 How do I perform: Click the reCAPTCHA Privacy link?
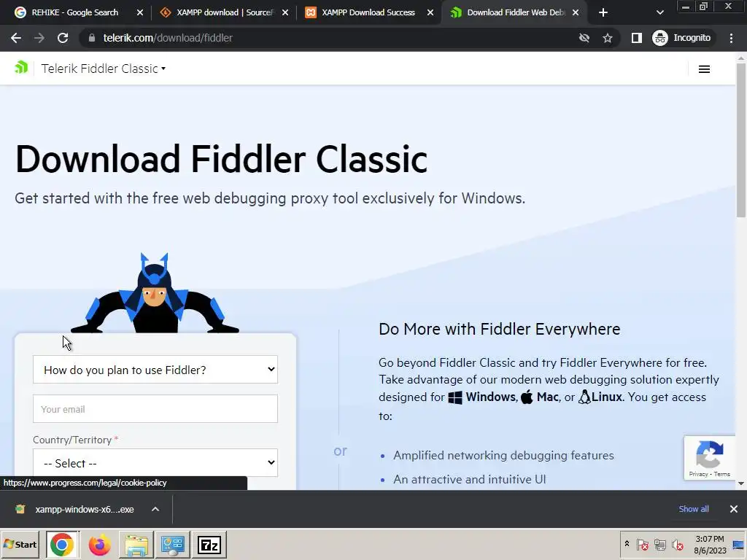698,474
